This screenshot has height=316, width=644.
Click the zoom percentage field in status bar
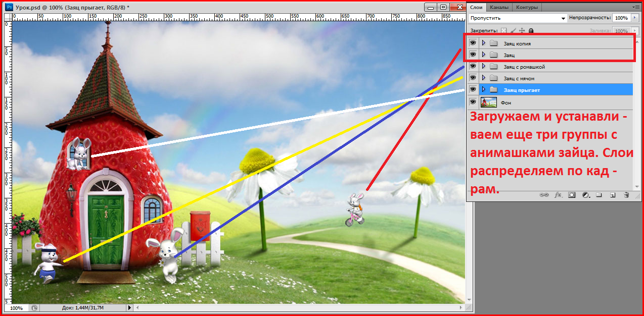click(x=17, y=308)
